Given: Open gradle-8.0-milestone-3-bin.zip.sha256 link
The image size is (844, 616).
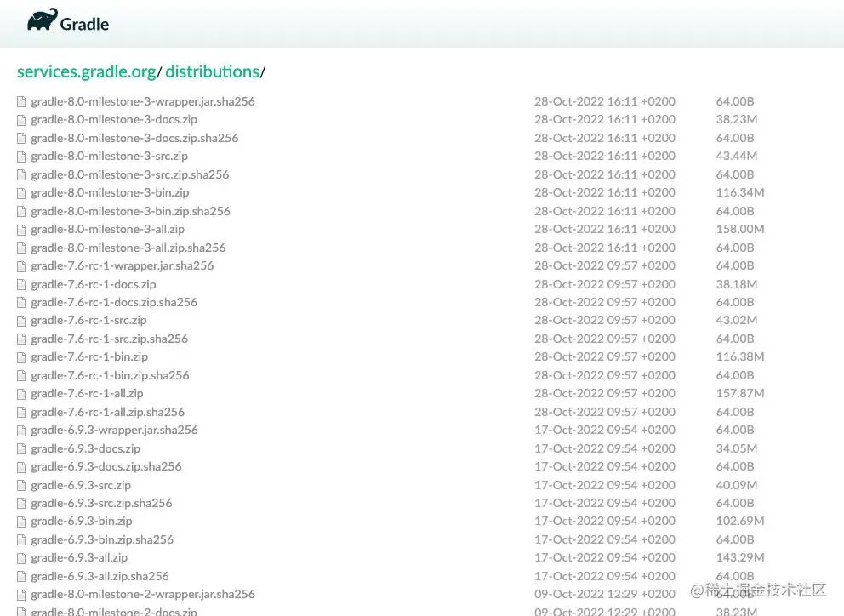Looking at the screenshot, I should (x=130, y=211).
